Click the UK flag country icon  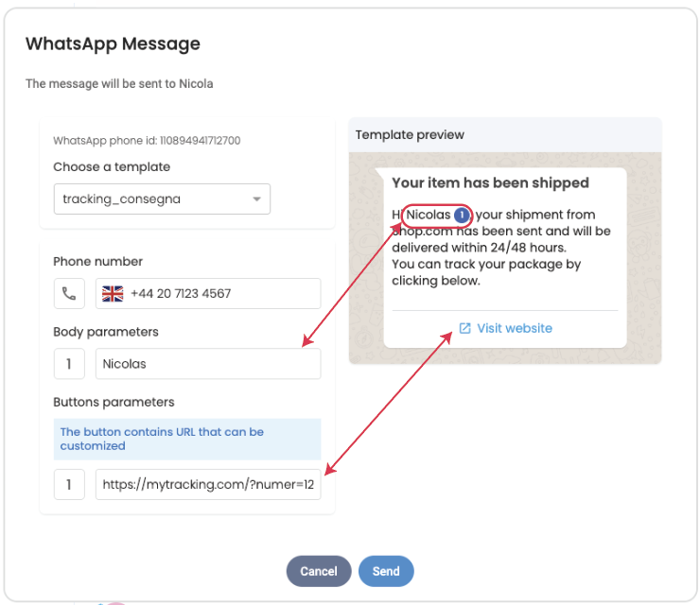(x=113, y=294)
